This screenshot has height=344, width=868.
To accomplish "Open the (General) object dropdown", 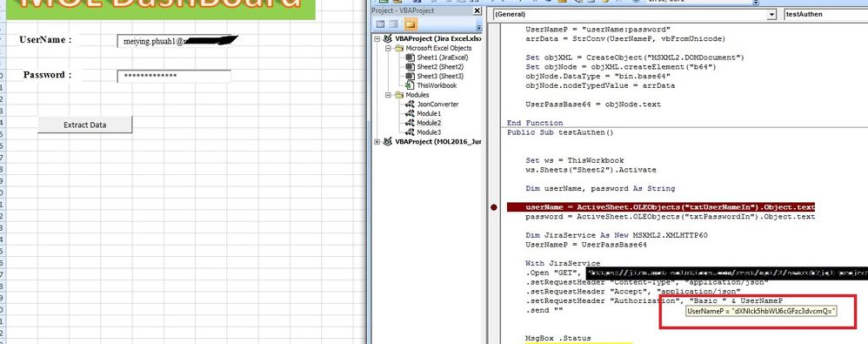I will [771, 15].
